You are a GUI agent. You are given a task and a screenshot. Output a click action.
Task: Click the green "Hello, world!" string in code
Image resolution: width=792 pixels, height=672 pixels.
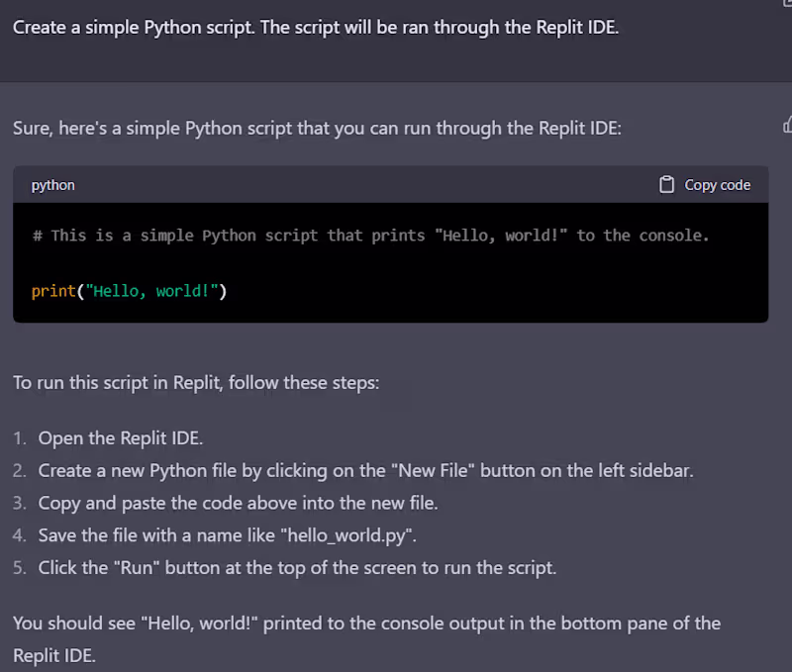[x=152, y=291]
